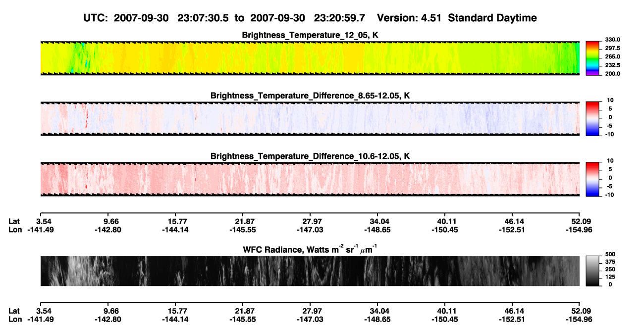Click 'Version: 4.51' in the header
The width and height of the screenshot is (644, 330).
tap(408, 18)
